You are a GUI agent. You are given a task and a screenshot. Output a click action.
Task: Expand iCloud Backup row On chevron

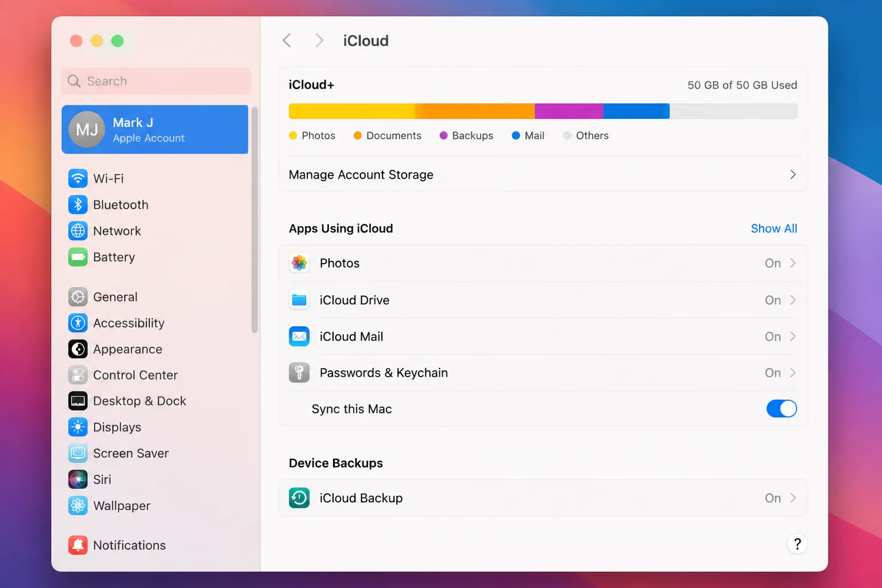(793, 498)
